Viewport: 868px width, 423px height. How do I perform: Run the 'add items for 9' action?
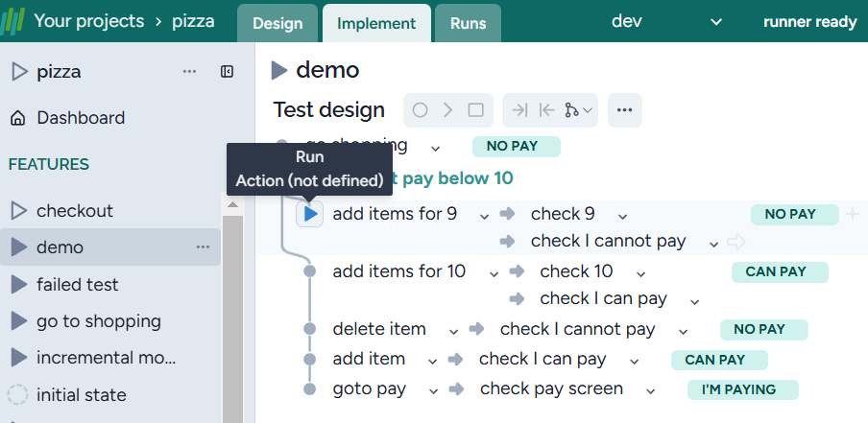(x=309, y=215)
